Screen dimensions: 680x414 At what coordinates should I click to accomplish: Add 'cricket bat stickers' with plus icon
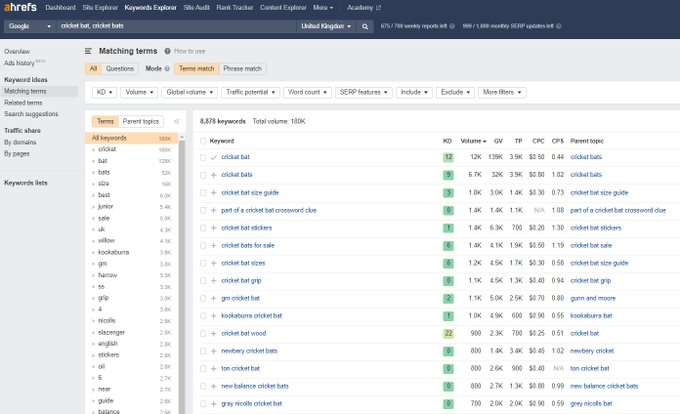[213, 228]
